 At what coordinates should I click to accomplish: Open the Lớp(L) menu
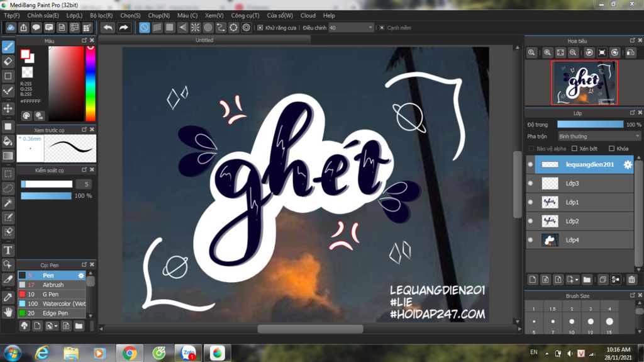(74, 15)
